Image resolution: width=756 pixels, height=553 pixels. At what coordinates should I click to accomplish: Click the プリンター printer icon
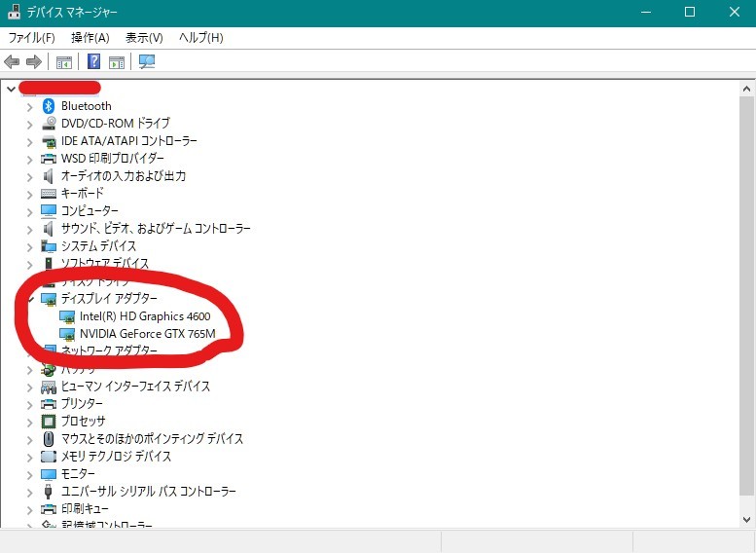coord(49,404)
